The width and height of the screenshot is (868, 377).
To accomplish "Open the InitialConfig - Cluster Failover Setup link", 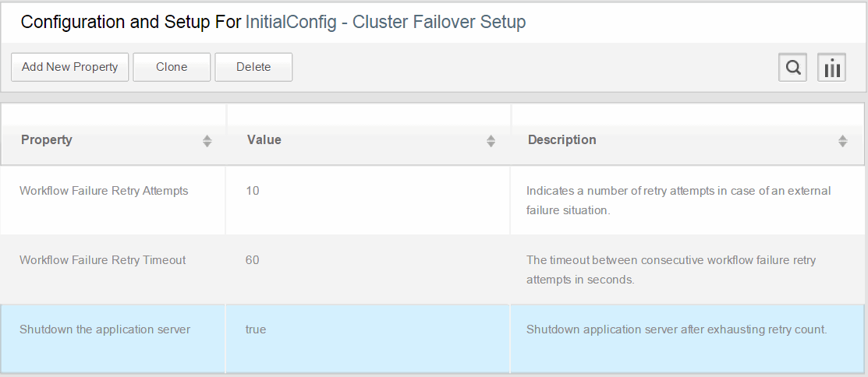I will coord(385,22).
